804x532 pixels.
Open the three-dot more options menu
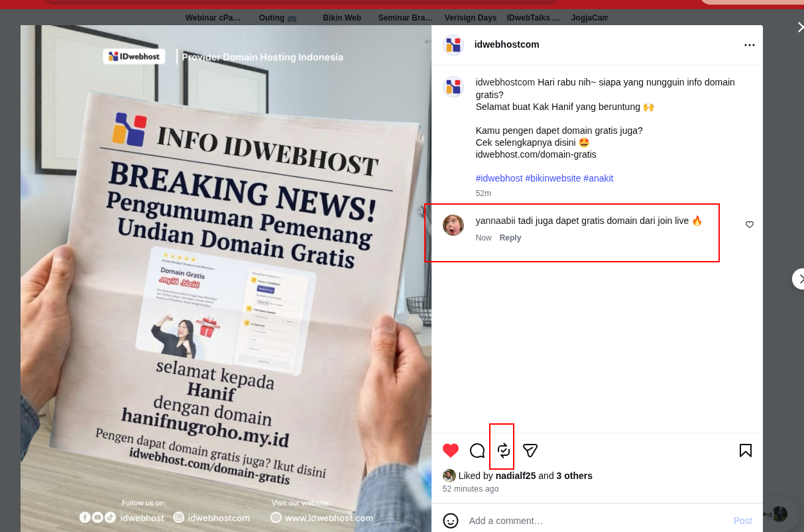[x=750, y=45]
